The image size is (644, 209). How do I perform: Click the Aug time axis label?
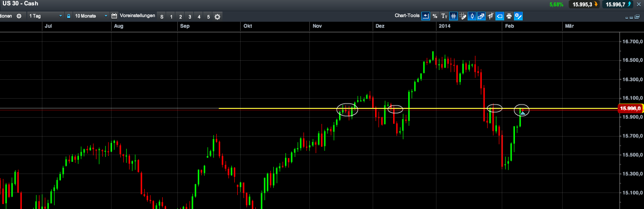[x=118, y=26]
